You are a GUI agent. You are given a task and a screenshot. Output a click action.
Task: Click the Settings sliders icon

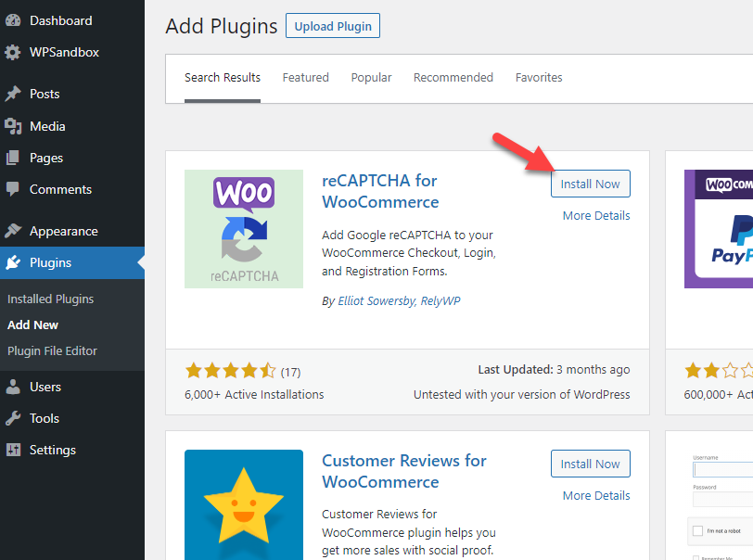[13, 450]
